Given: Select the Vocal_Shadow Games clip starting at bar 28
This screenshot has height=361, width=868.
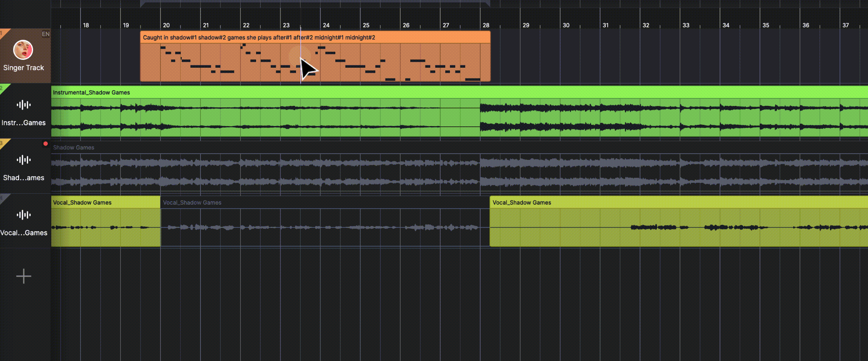Looking at the screenshot, I should (521, 203).
